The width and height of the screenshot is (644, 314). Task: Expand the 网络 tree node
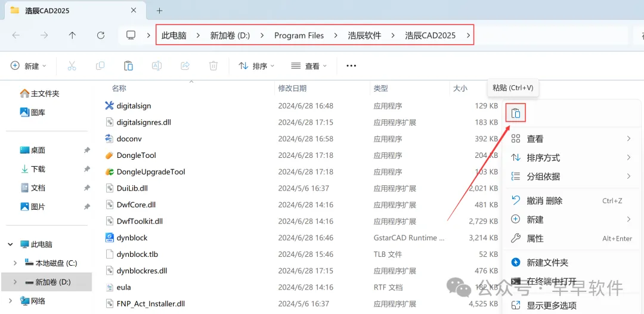[11, 301]
